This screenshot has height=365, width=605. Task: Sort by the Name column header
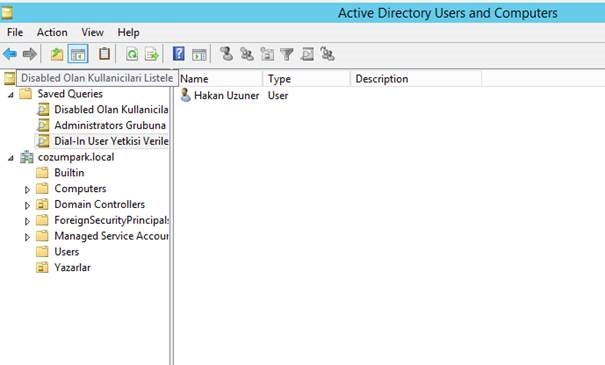(x=220, y=79)
